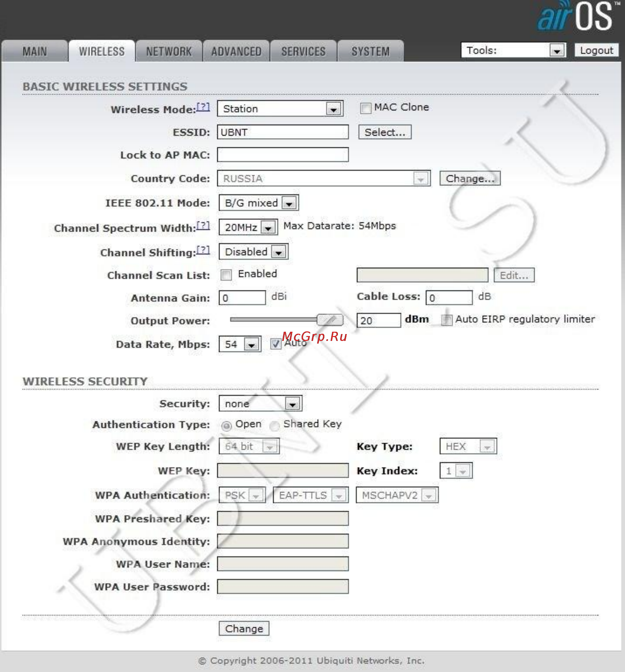Switch to the WIRELESS tab

[x=102, y=51]
